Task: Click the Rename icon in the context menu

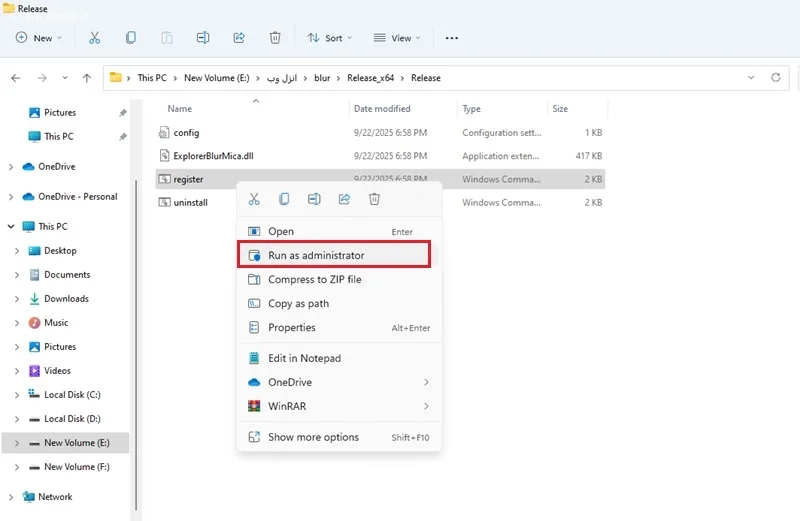Action: (x=314, y=199)
